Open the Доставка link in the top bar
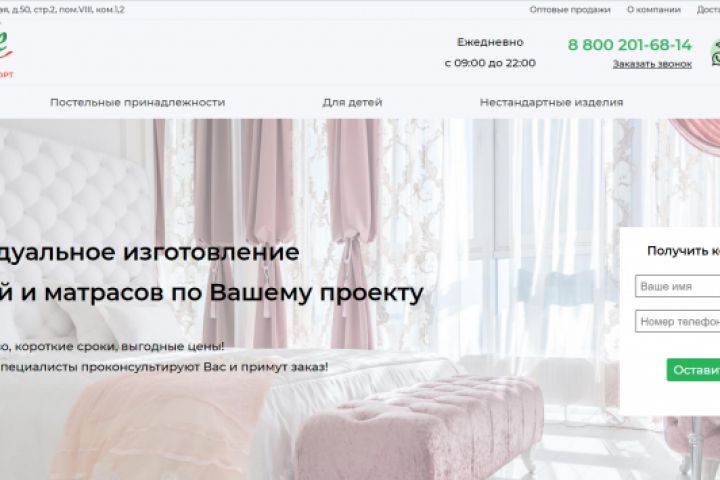The height and width of the screenshot is (480, 720). 708,10
